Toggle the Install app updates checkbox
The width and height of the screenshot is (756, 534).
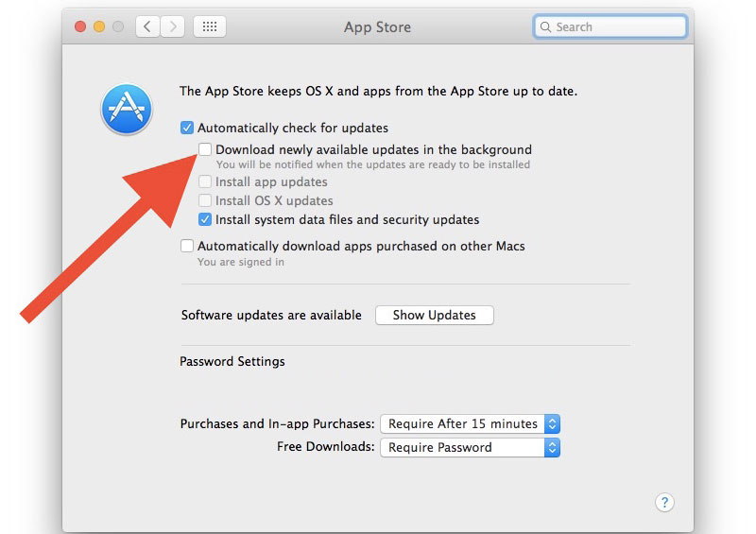coord(205,181)
